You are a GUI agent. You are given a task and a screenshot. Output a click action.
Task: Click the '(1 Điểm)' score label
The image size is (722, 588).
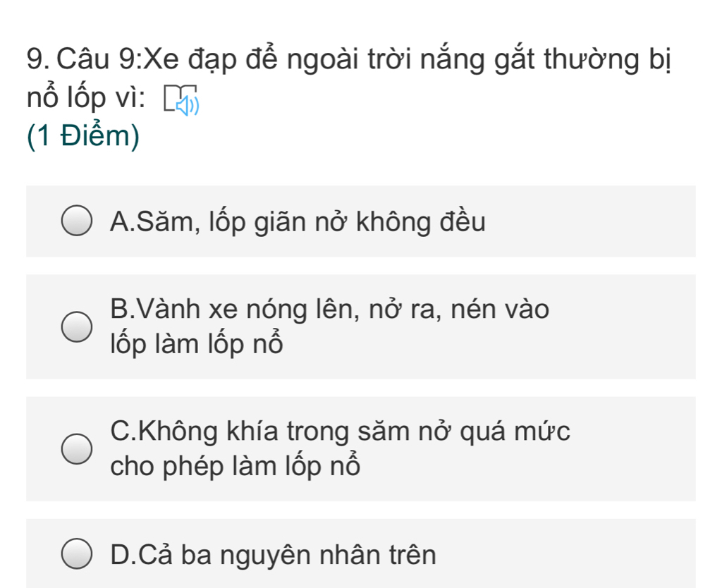[x=83, y=136]
